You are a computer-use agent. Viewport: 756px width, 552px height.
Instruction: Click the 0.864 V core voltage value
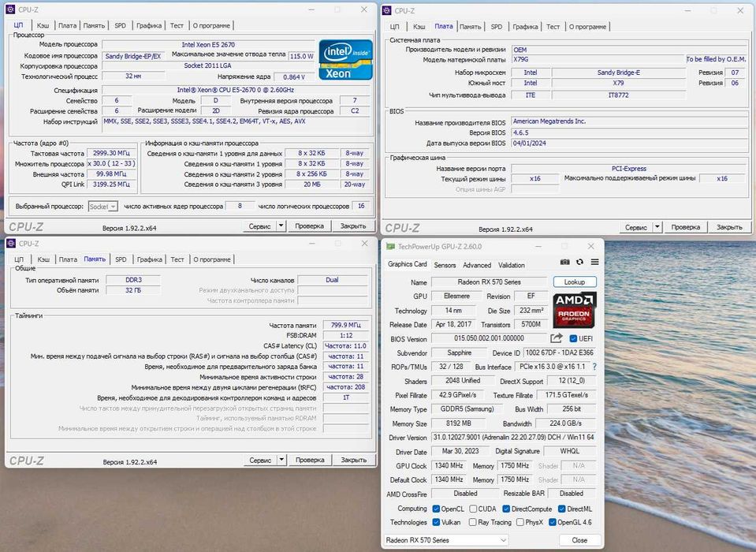[x=294, y=77]
